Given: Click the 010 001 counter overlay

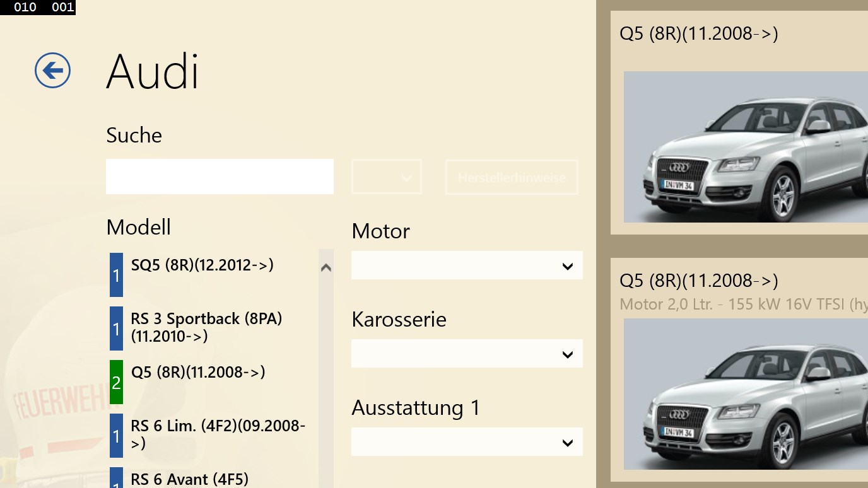Looking at the screenshot, I should [38, 8].
